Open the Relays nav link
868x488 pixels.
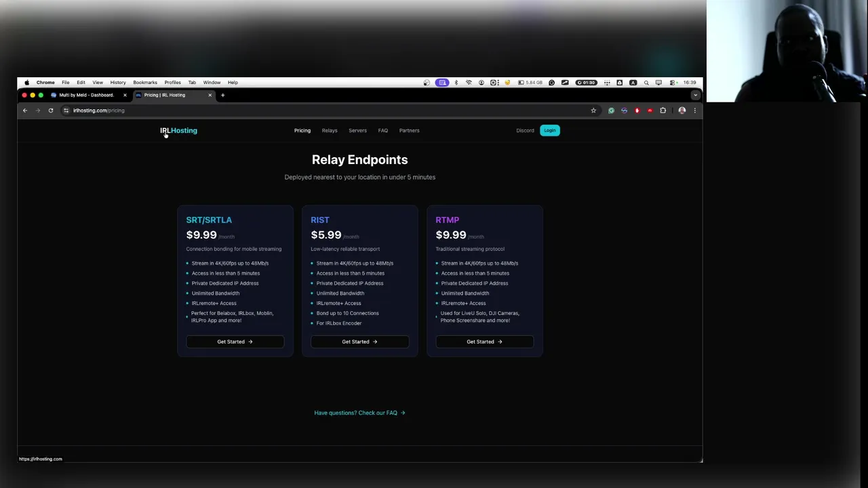pyautogui.click(x=330, y=130)
